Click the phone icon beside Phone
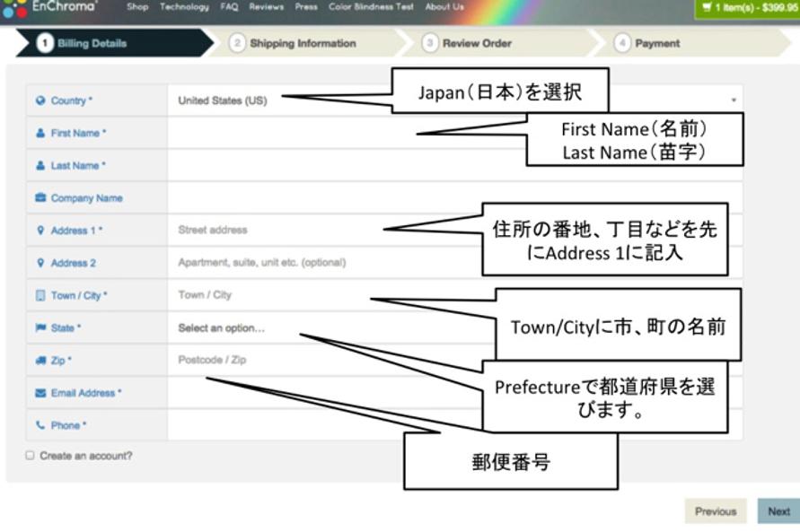This screenshot has height=532, width=800. [x=40, y=425]
